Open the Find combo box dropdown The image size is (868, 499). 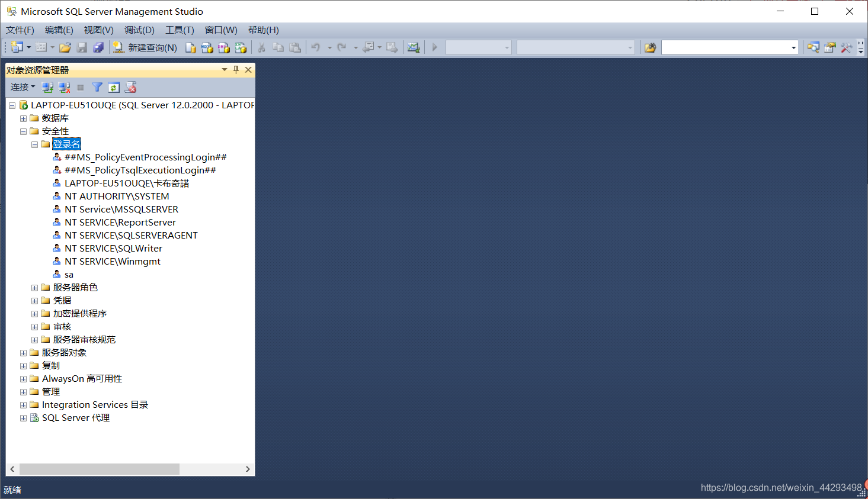[793, 47]
